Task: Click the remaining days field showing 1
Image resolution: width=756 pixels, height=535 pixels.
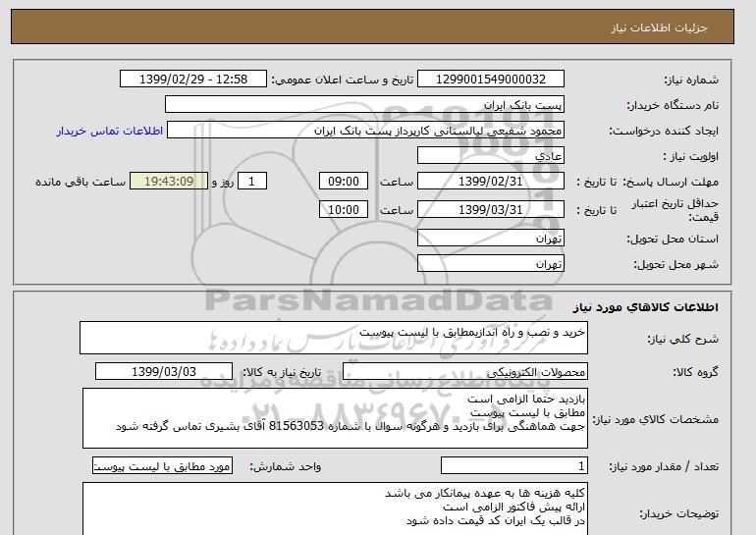Action: coord(252,182)
